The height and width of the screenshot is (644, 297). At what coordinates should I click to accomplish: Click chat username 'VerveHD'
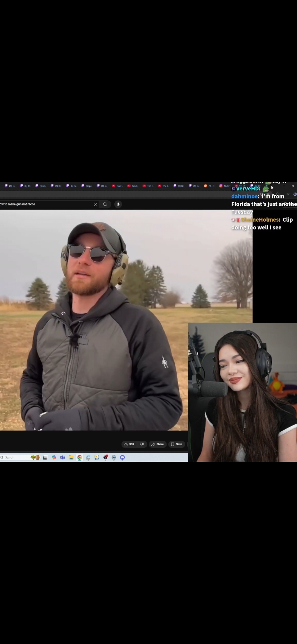248,189
